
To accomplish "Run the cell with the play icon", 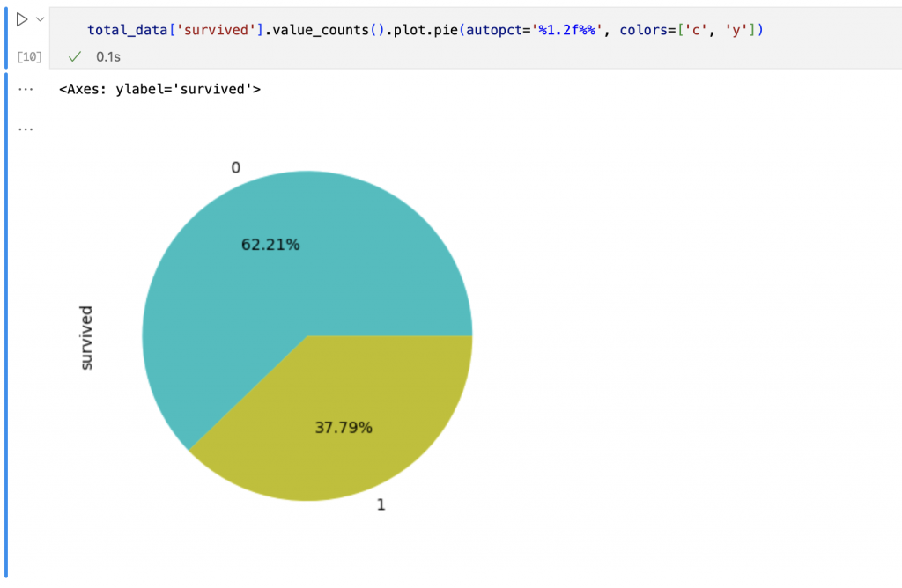I will (22, 19).
